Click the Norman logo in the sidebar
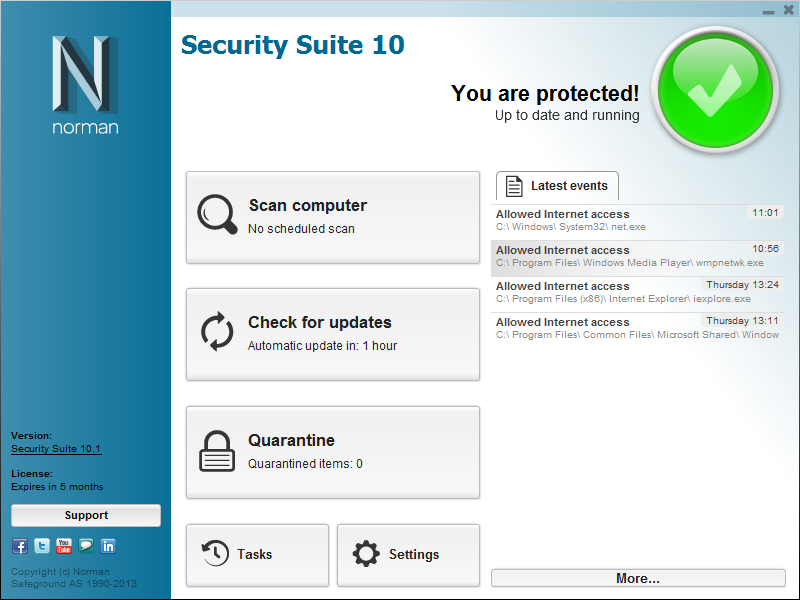 click(85, 85)
